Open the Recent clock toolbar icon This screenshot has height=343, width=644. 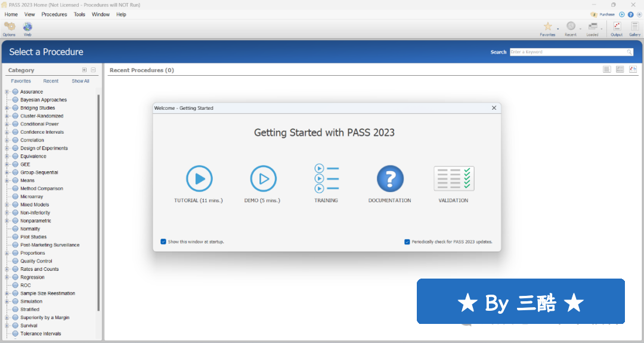pos(571,26)
